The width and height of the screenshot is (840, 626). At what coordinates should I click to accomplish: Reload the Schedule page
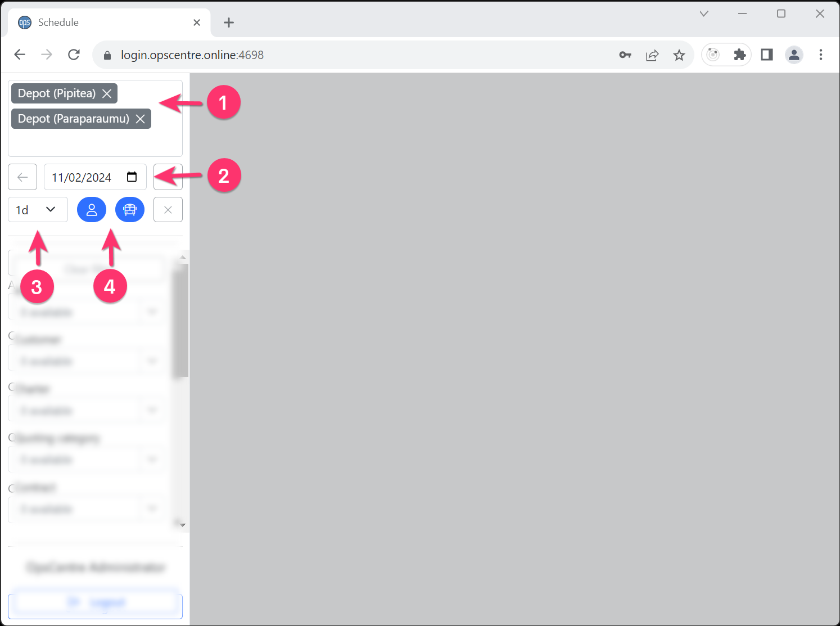[74, 55]
